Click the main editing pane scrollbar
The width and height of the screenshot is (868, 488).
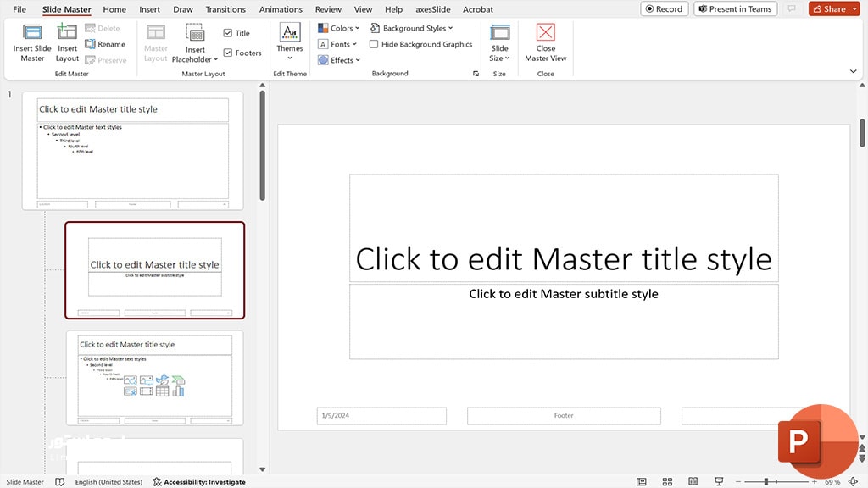(x=862, y=133)
